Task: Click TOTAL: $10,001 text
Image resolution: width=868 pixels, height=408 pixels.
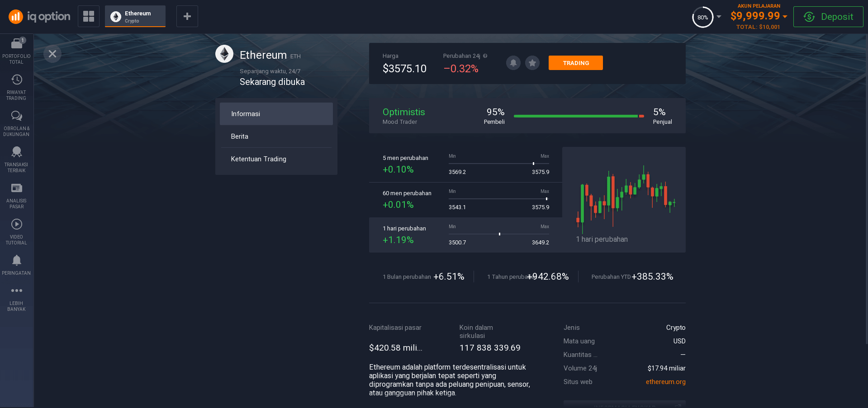Action: pyautogui.click(x=758, y=27)
